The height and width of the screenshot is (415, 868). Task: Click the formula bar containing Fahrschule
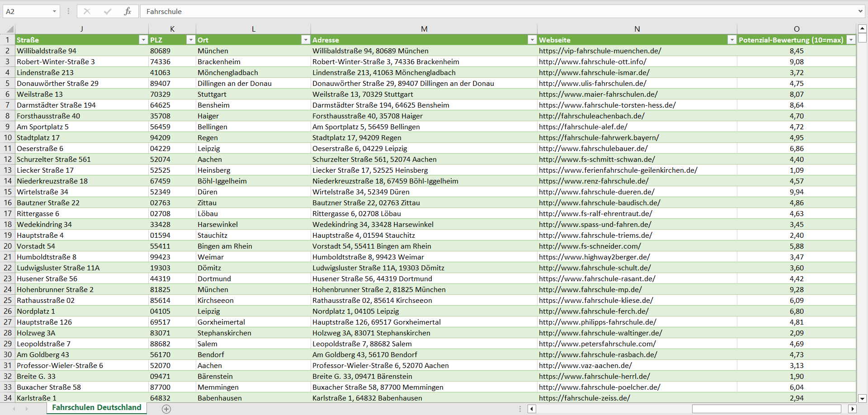point(497,11)
